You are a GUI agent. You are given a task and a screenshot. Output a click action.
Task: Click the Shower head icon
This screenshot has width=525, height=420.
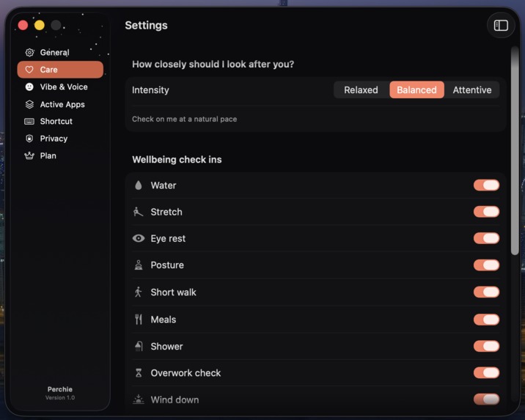tap(139, 346)
